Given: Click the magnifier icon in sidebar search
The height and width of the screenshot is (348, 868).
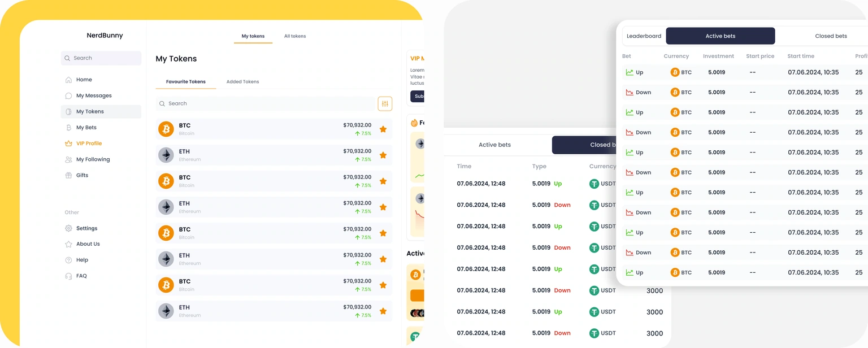Looking at the screenshot, I should (x=68, y=58).
